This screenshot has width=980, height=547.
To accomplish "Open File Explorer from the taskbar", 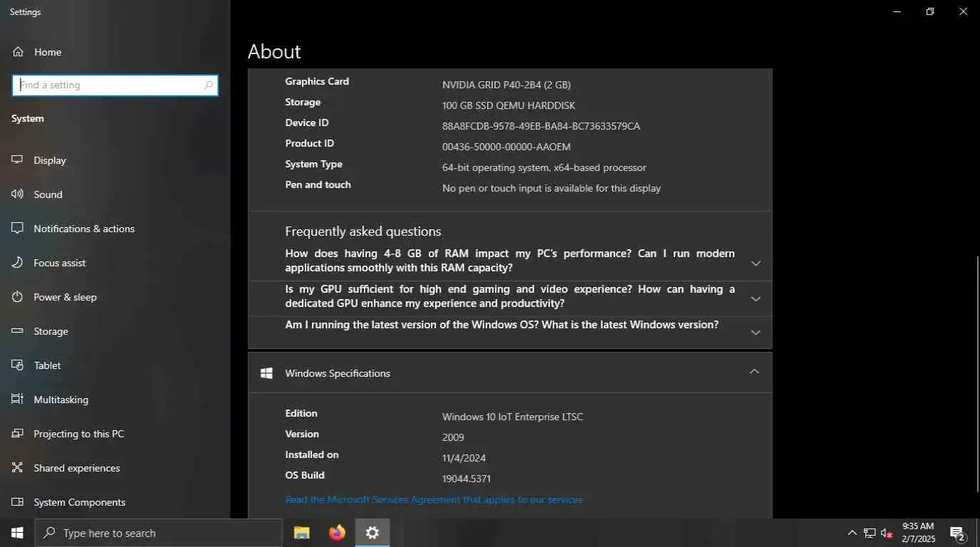I will (302, 533).
